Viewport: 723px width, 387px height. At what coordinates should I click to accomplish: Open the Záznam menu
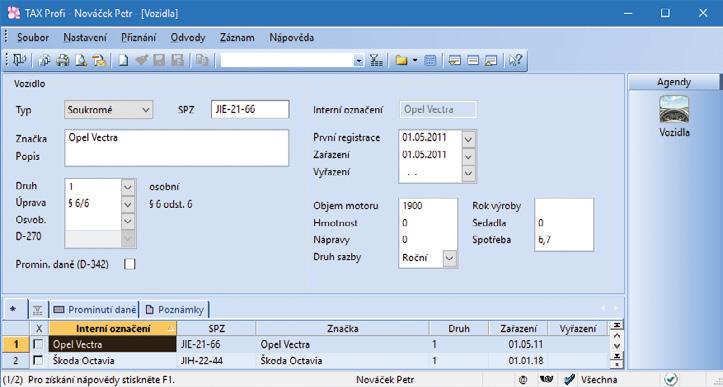(237, 38)
